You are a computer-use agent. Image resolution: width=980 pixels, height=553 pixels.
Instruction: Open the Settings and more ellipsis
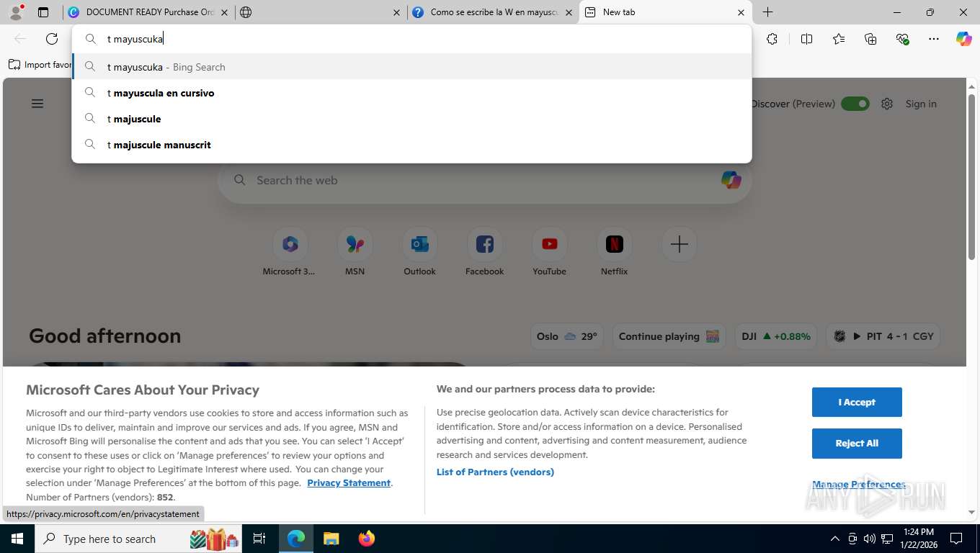coord(934,39)
